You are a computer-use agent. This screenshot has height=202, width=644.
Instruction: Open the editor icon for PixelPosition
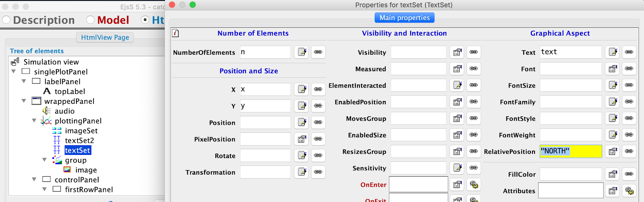301,139
